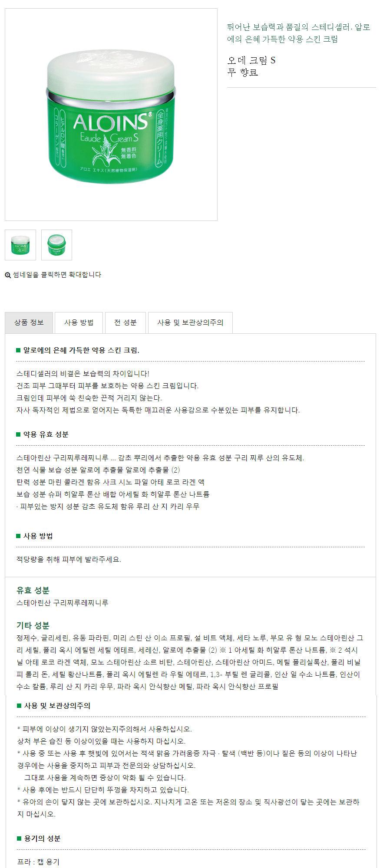Image resolution: width=383 pixels, height=868 pixels.
Task: Open the 상품 정보 tab
Action: [x=29, y=322]
